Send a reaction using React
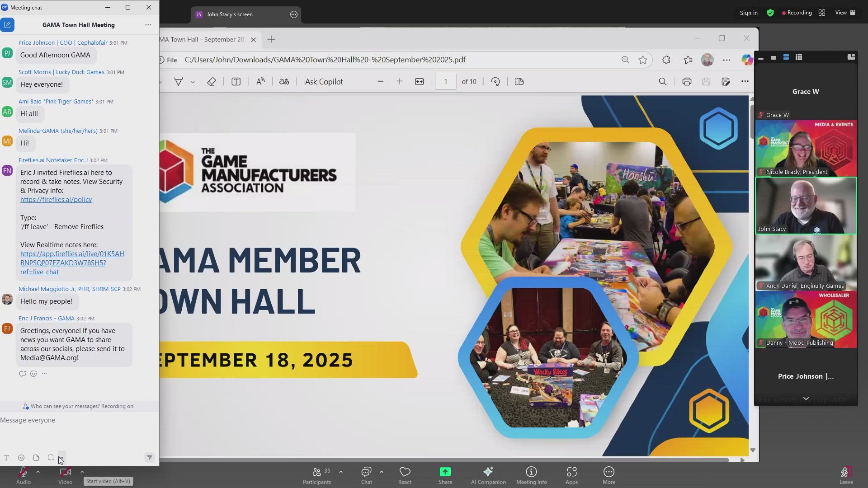The width and height of the screenshot is (868, 488). (405, 474)
